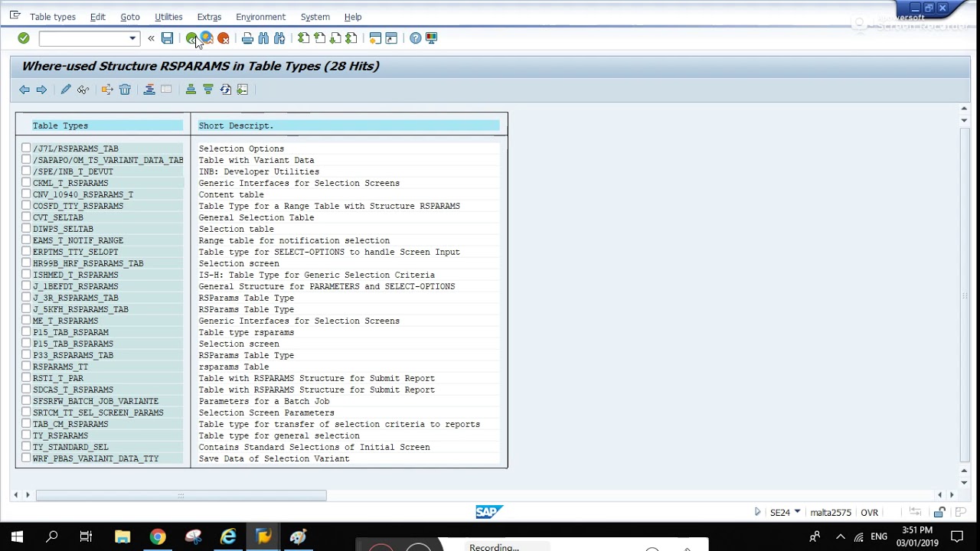Check the ME_T_RSPARAMS checkbox
The width and height of the screenshot is (980, 551).
click(26, 320)
